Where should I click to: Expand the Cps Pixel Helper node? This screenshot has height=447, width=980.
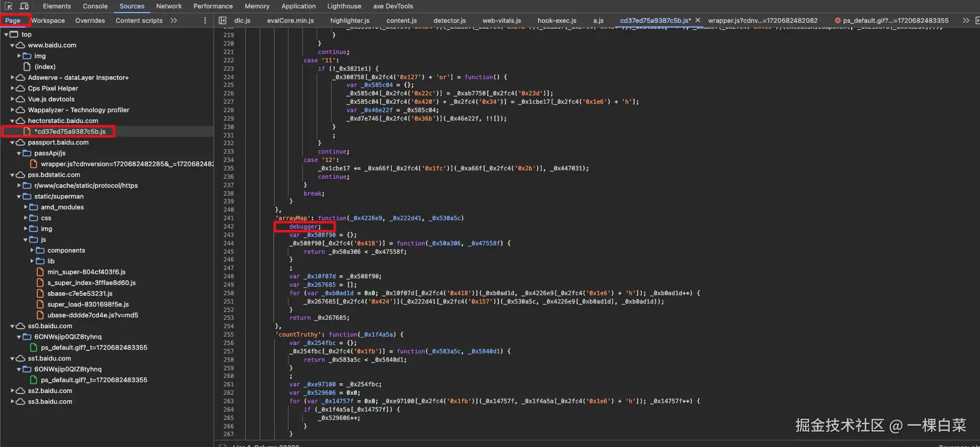13,88
